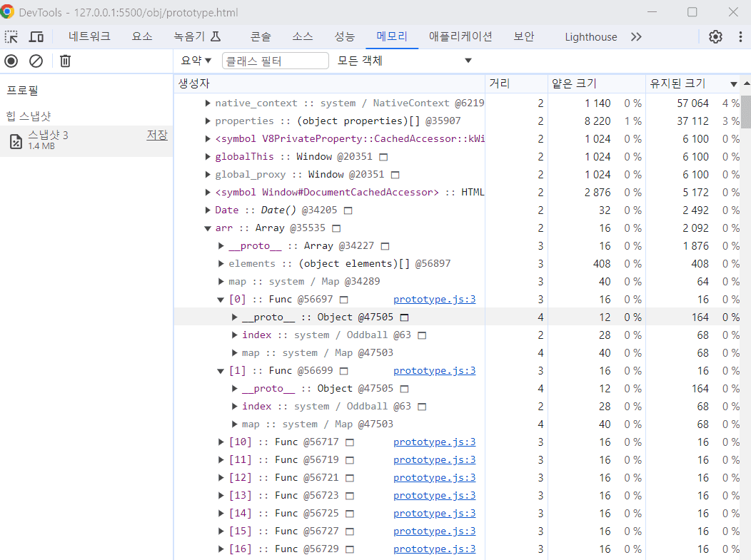Click the window icon beside __proto__ Array @34227
This screenshot has width=751, height=560.
click(x=385, y=246)
